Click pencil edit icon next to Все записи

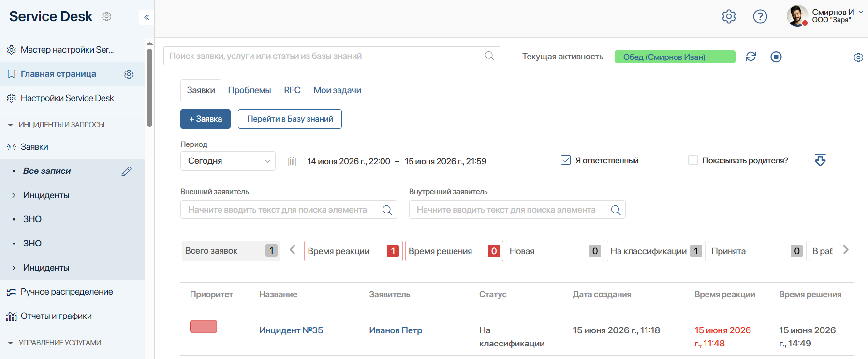coord(127,172)
